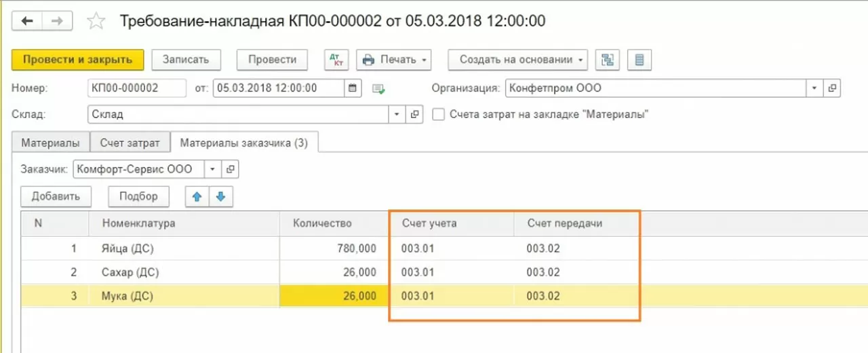Toggle Счета затрат на закладке "Материалы" checkbox
868x353 pixels.
point(438,115)
